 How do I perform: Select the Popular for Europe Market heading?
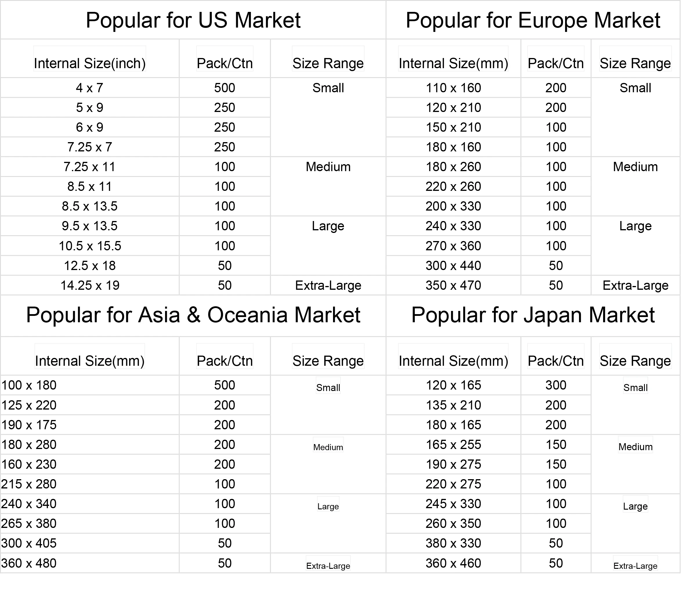[533, 20]
